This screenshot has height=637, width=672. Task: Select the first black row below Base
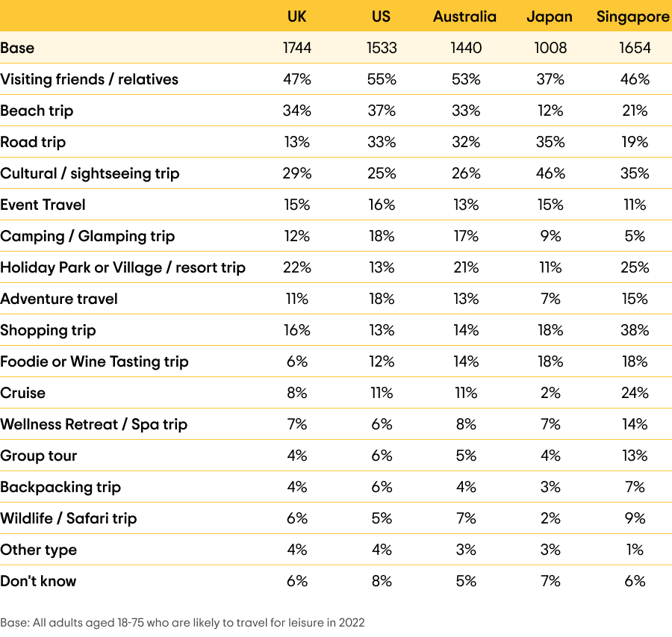[336, 79]
